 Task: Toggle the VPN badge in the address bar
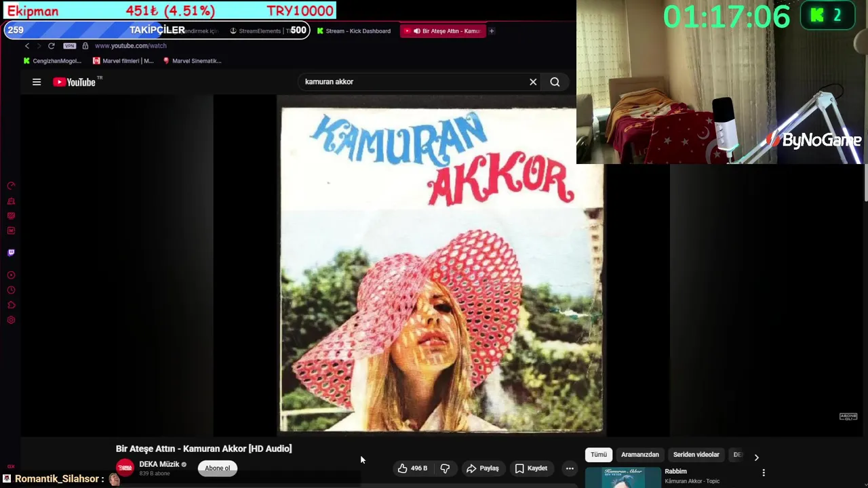(69, 45)
